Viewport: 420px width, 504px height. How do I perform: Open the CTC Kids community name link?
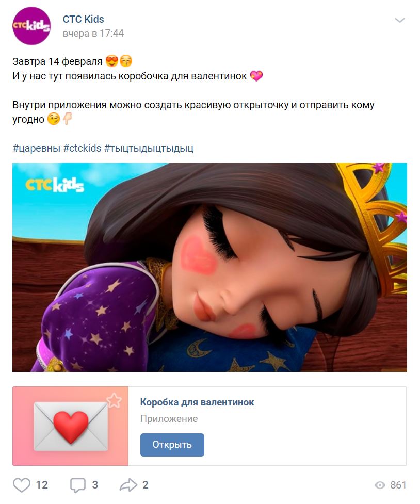[x=83, y=19]
